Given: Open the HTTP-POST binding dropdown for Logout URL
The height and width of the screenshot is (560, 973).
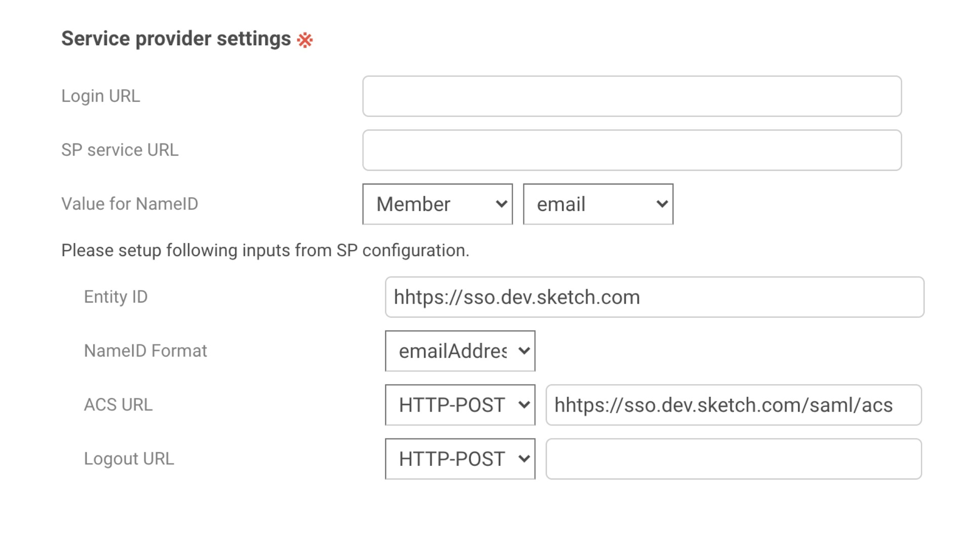Looking at the screenshot, I should [x=459, y=459].
